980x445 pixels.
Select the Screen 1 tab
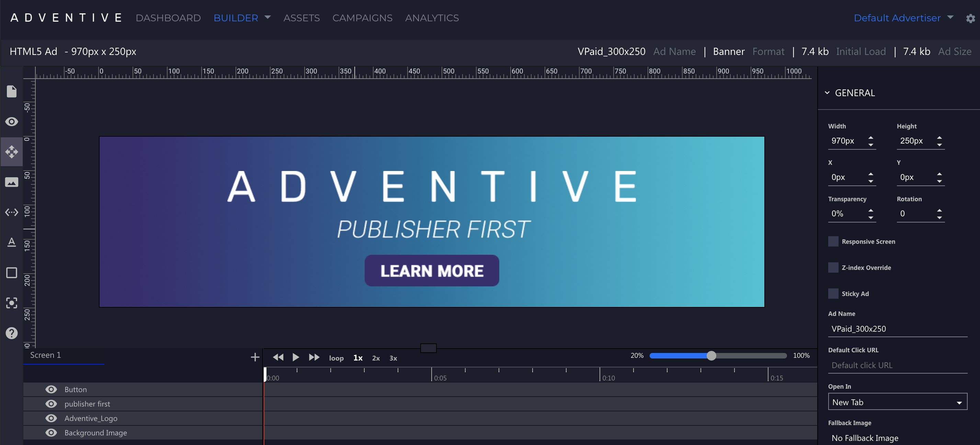click(x=45, y=355)
